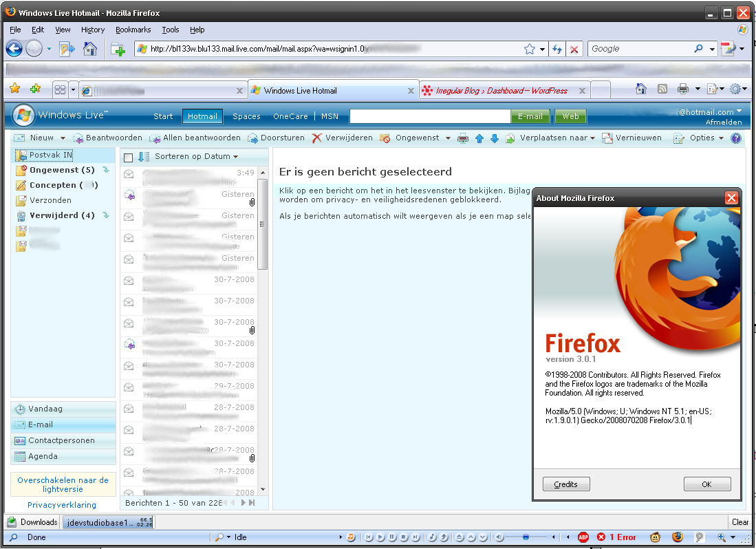Open the File menu
Viewport: 756px width, 549px height.
pyautogui.click(x=15, y=30)
